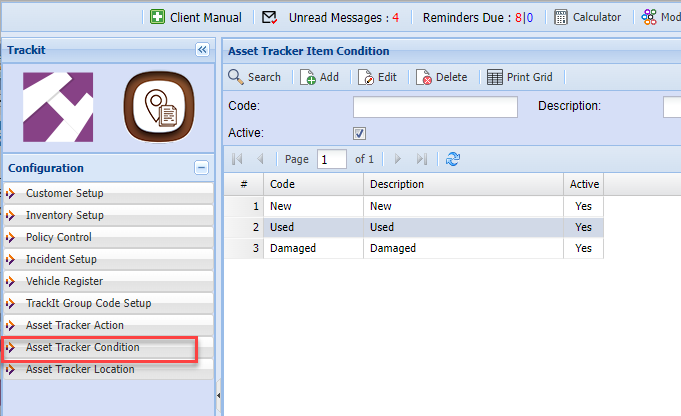Open the Client Manual

[x=196, y=17]
